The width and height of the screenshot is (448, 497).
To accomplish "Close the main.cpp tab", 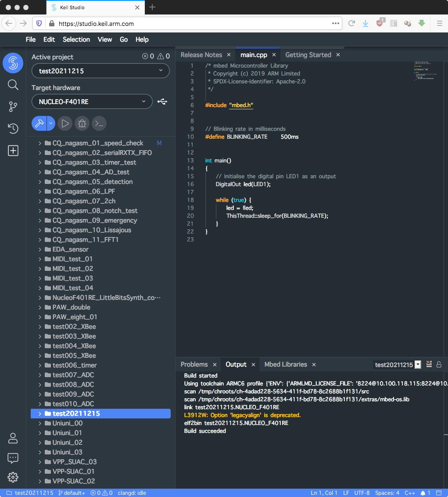I will pos(274,55).
